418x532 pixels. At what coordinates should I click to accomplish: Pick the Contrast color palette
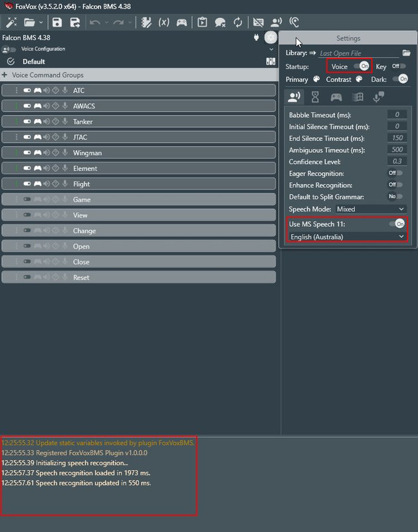click(x=359, y=79)
